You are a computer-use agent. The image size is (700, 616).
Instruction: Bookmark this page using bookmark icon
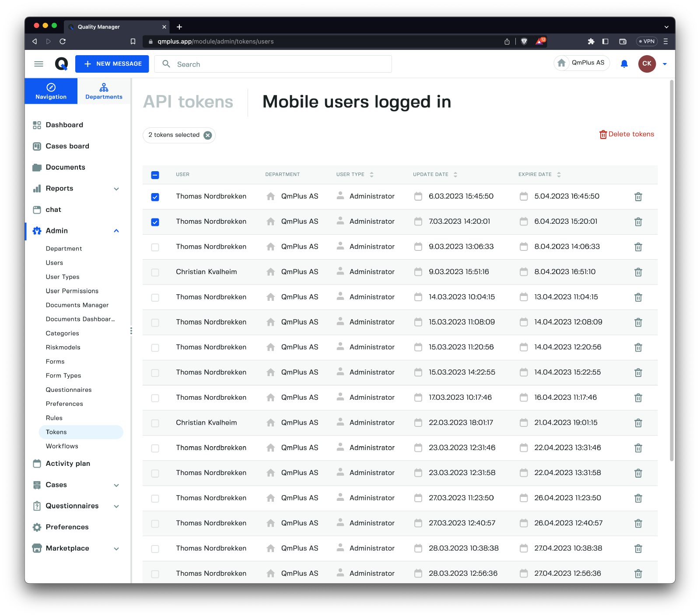(133, 41)
